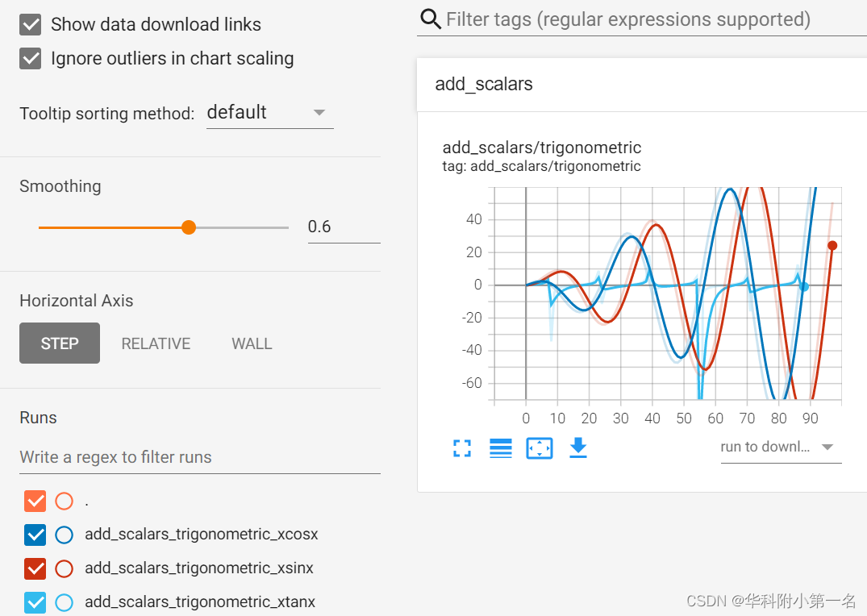Screen dimensions: 867x616
Task: Switch horizontal axis to RELATIVE
Action: click(156, 343)
